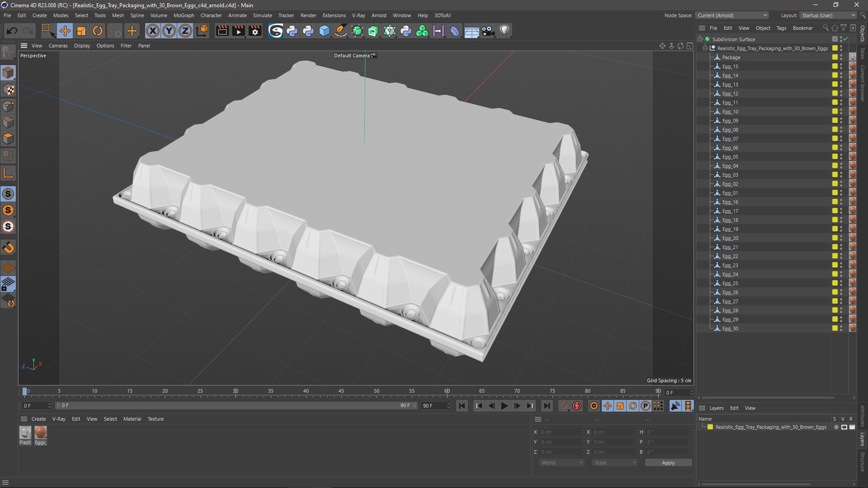Screen dimensions: 868x488
Task: Click the Undo arrow icon
Action: (12, 31)
